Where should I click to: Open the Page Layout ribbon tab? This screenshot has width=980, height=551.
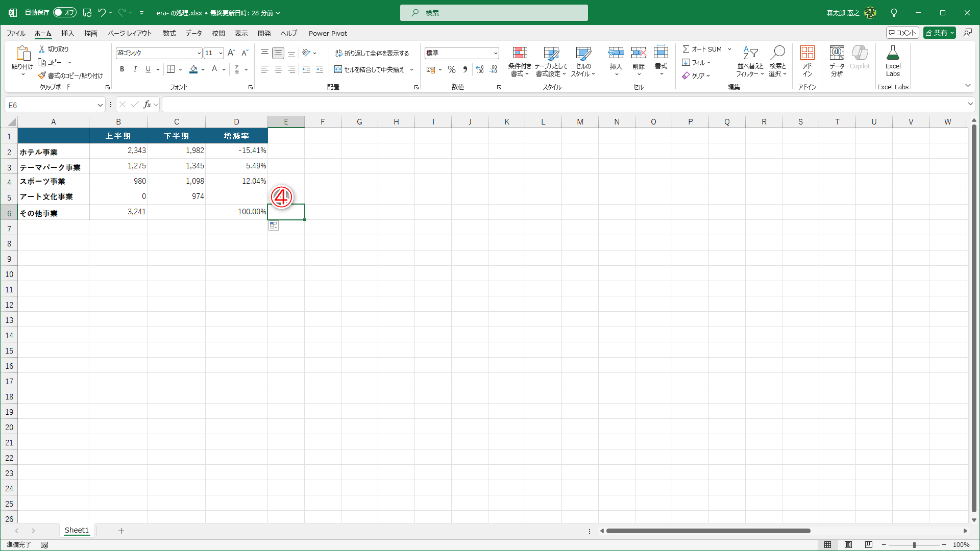tap(130, 33)
